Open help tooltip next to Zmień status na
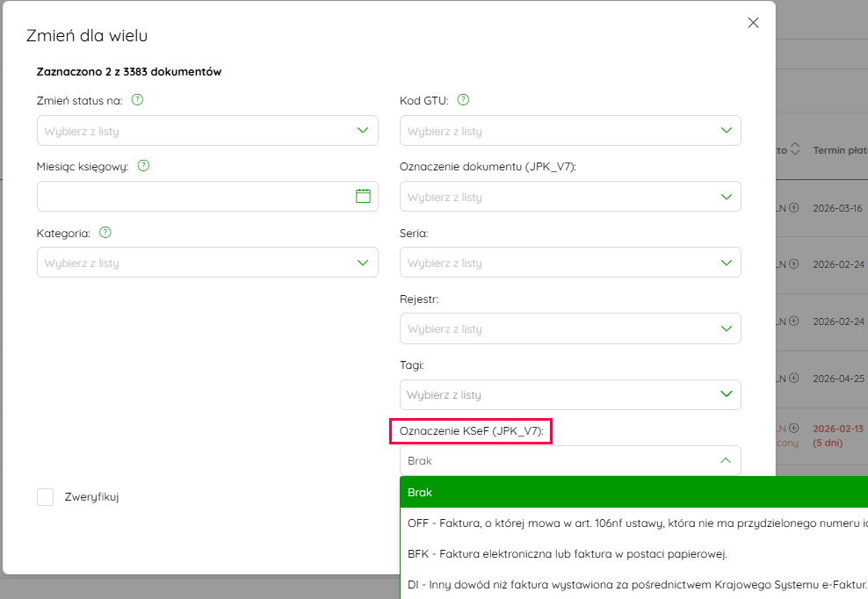868x599 pixels. 137,99
